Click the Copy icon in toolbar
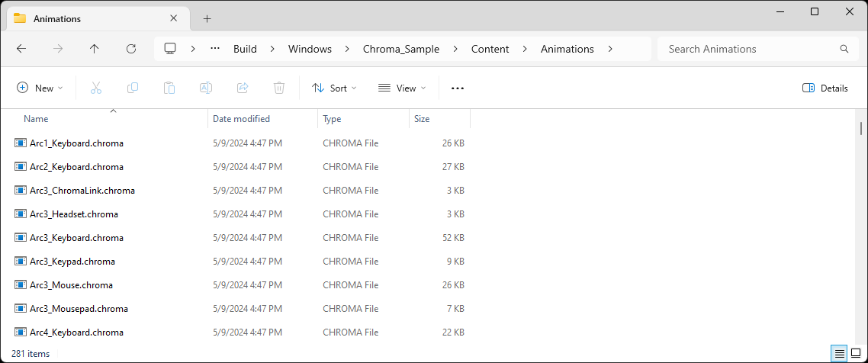 (133, 88)
